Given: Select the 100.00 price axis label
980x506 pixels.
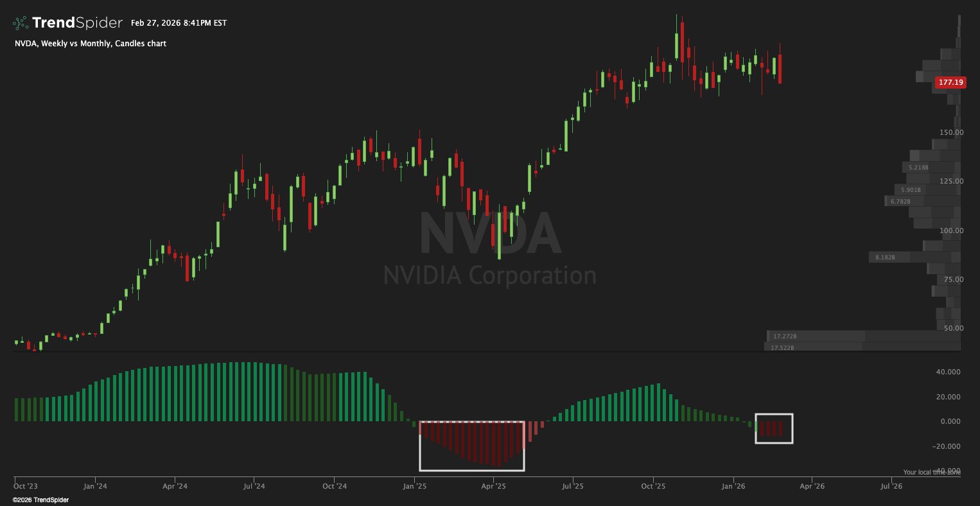Looking at the screenshot, I should 950,231.
